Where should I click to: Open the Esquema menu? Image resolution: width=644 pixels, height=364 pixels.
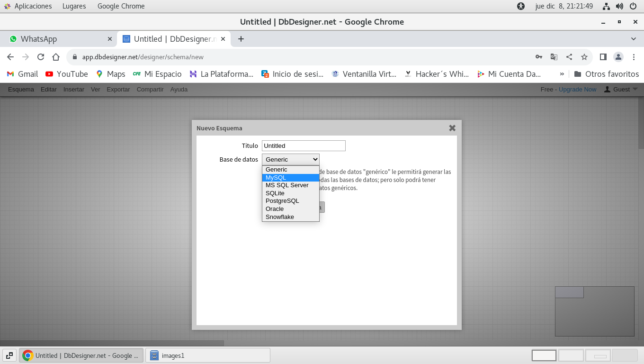click(x=21, y=89)
